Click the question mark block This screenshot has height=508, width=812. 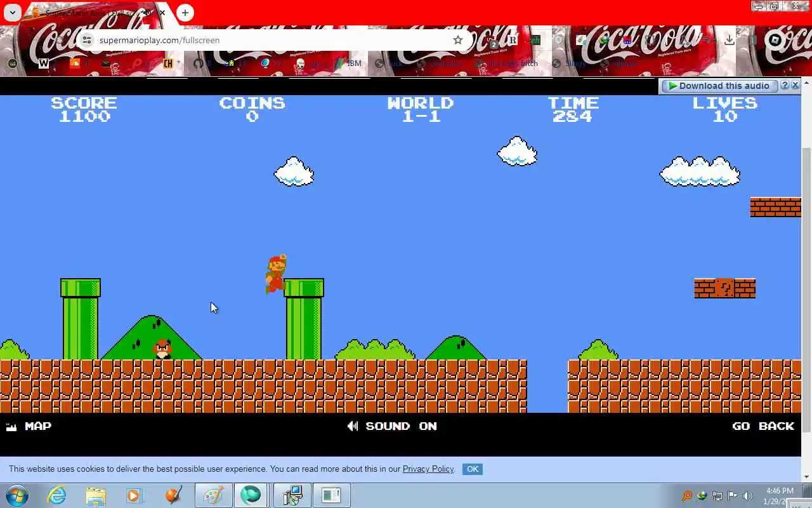[724, 288]
